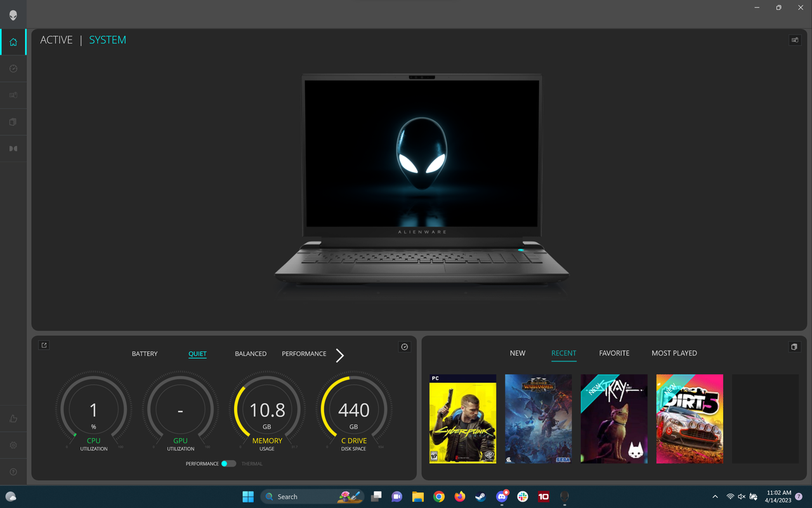This screenshot has height=508, width=812.
Task: Click the battery tray icon
Action: pos(754,497)
